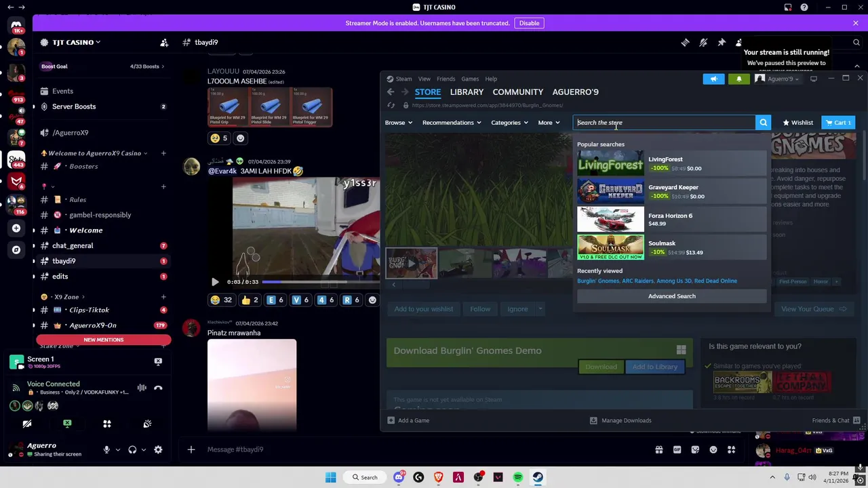
Task: Click the Discord notification settings muted bell
Action: pyautogui.click(x=703, y=42)
